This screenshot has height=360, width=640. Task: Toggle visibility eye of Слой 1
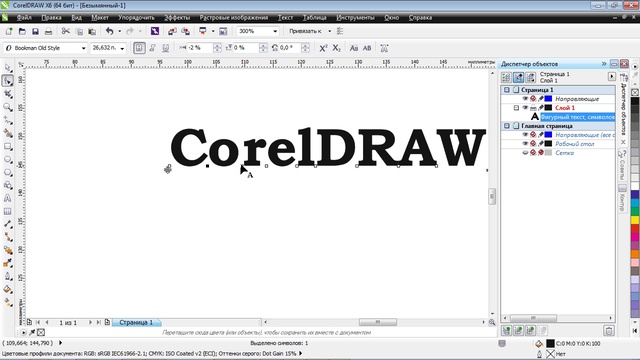pos(525,108)
